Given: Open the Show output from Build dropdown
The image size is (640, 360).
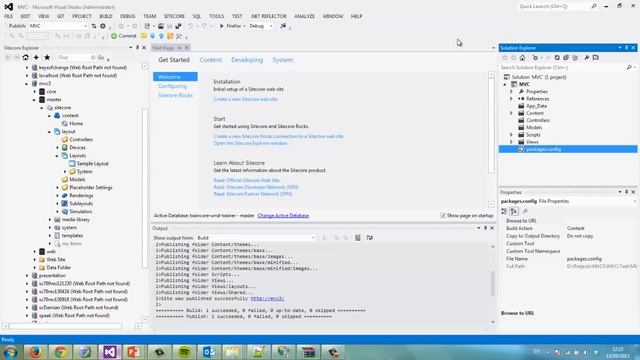Looking at the screenshot, I should (256, 238).
